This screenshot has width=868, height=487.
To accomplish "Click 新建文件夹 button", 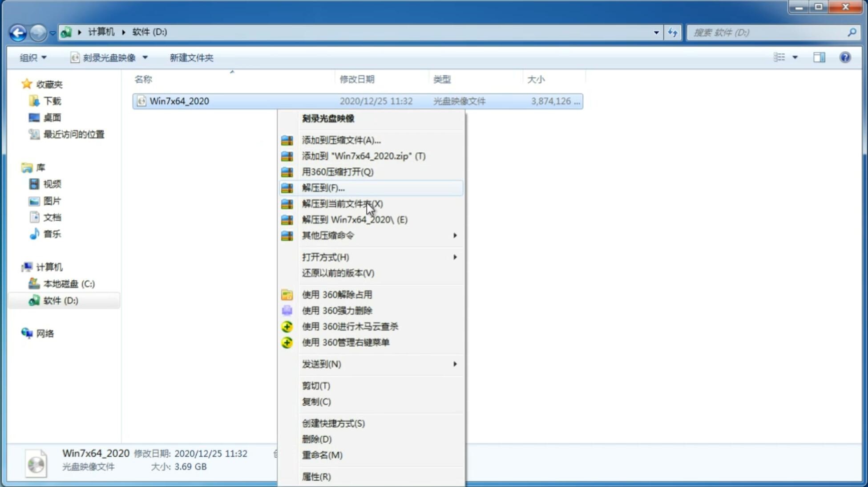I will coord(192,57).
